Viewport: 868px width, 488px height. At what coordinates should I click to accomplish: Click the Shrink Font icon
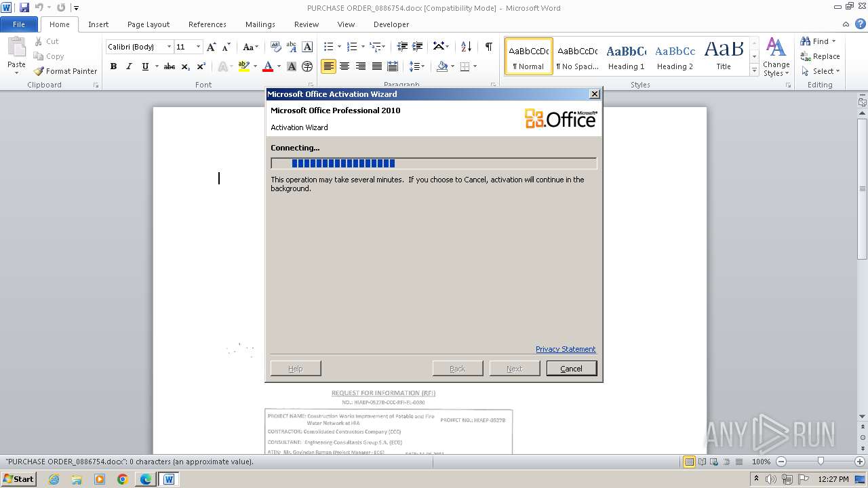[225, 47]
